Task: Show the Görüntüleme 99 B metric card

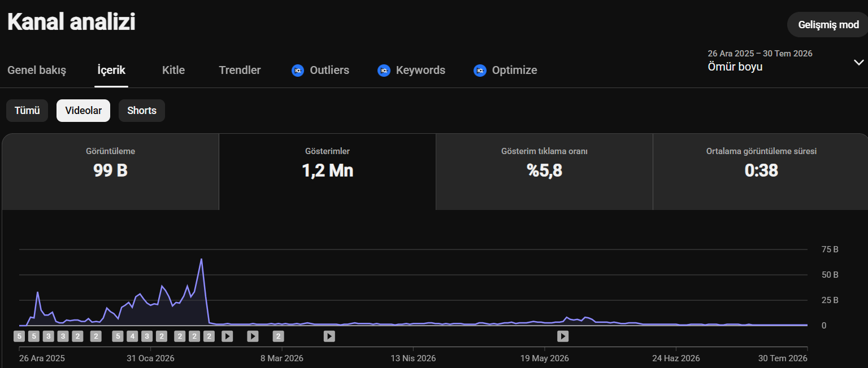Action: pos(110,172)
